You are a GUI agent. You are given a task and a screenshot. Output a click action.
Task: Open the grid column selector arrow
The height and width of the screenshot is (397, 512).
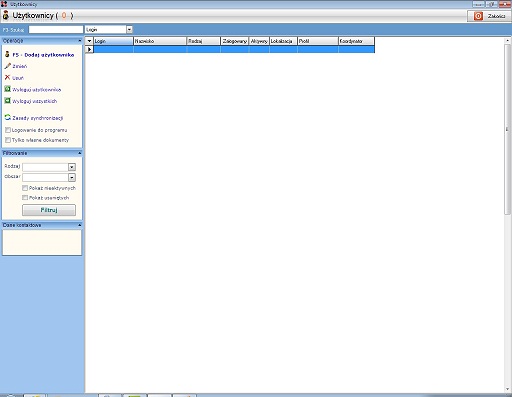coord(89,41)
